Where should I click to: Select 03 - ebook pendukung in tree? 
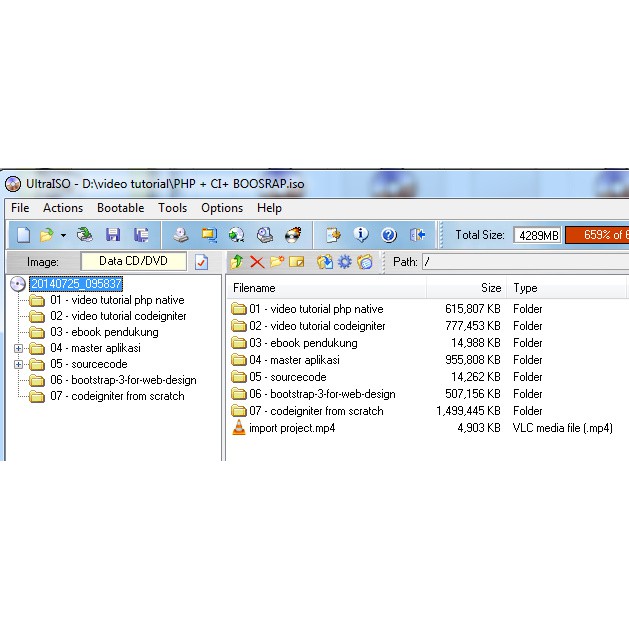click(x=104, y=332)
